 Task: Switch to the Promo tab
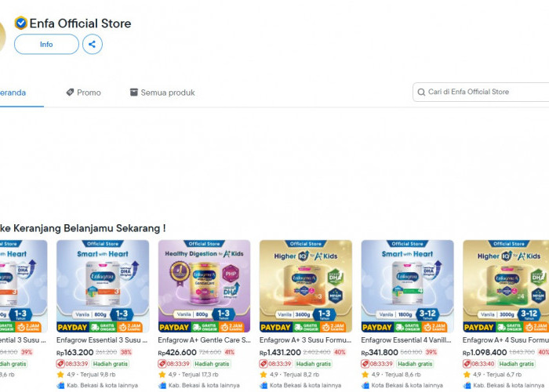(83, 93)
